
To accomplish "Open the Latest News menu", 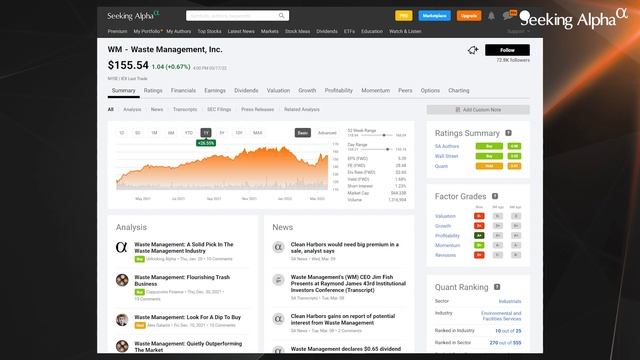I will [241, 31].
